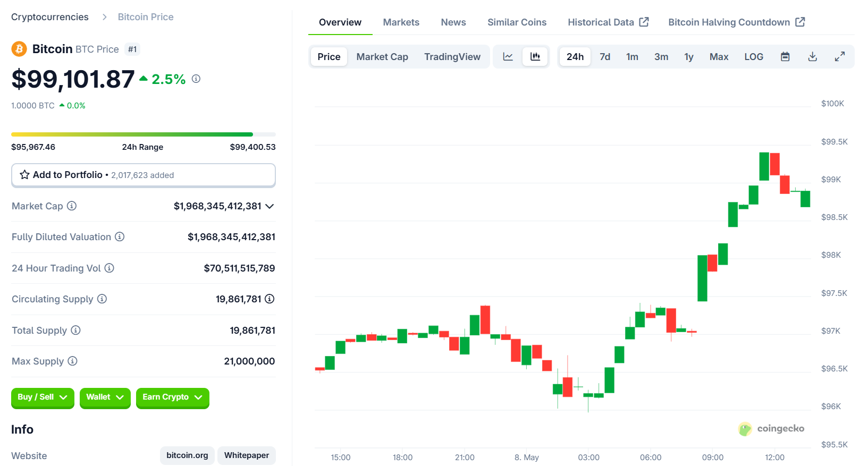
Task: Click the Add to Portfolio button
Action: (x=144, y=175)
